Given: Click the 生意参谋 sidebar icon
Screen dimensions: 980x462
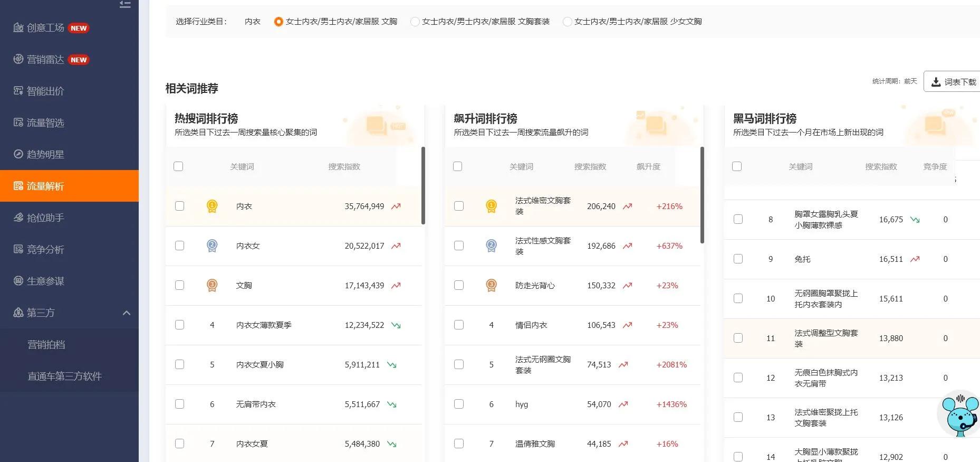Looking at the screenshot, I should (18, 281).
